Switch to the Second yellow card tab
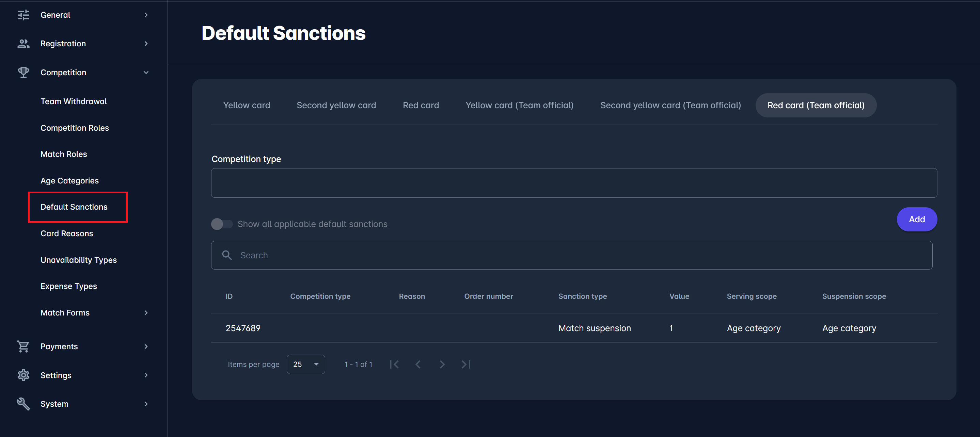The image size is (980, 437). click(x=336, y=106)
